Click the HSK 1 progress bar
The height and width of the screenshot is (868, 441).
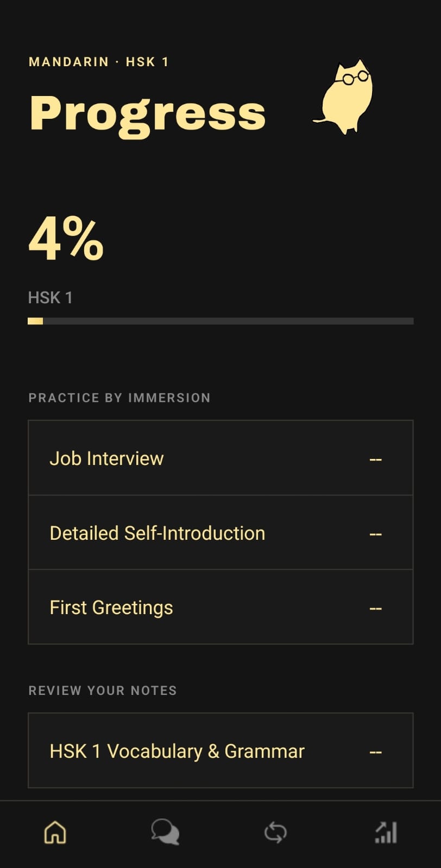(220, 321)
